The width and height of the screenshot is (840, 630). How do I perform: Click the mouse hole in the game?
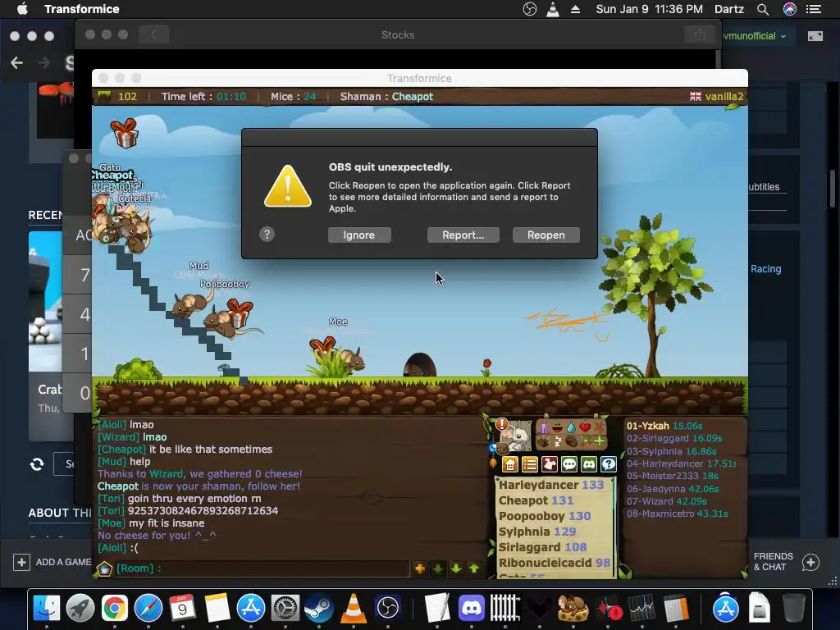(419, 365)
